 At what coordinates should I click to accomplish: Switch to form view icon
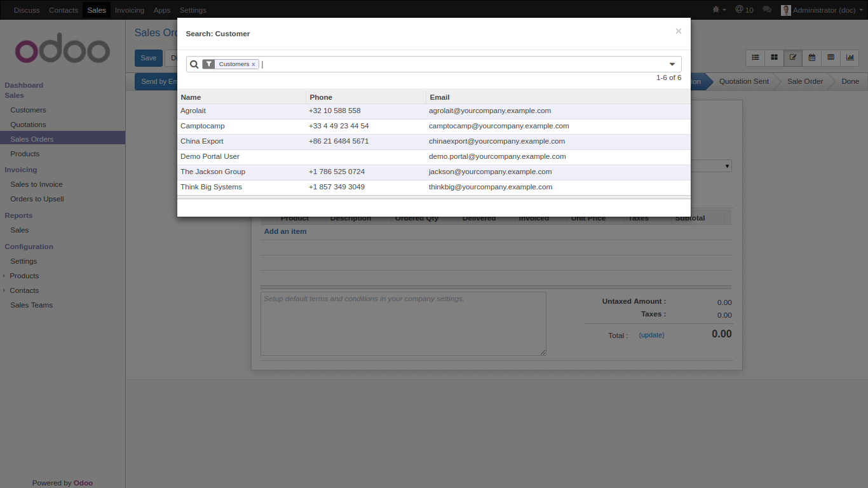(793, 57)
